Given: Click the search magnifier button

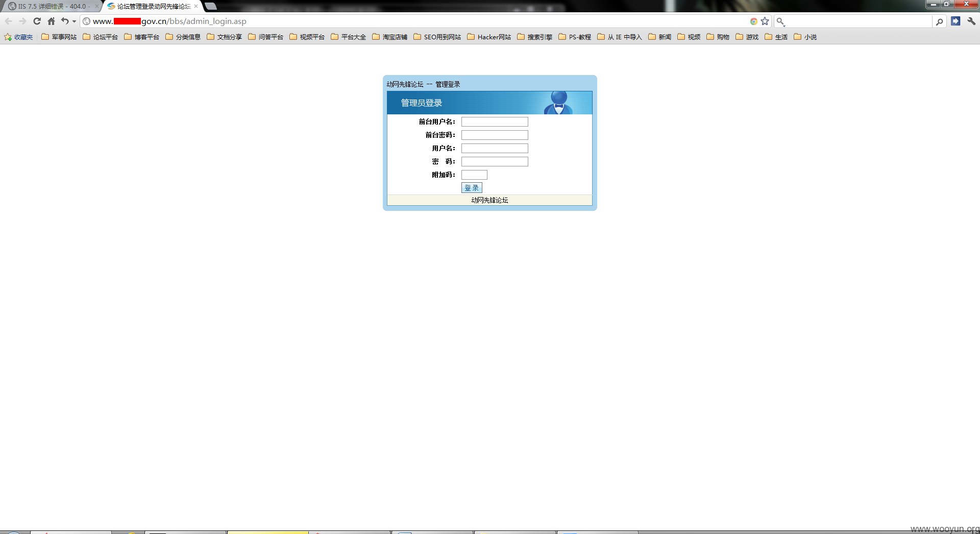Looking at the screenshot, I should coord(939,21).
